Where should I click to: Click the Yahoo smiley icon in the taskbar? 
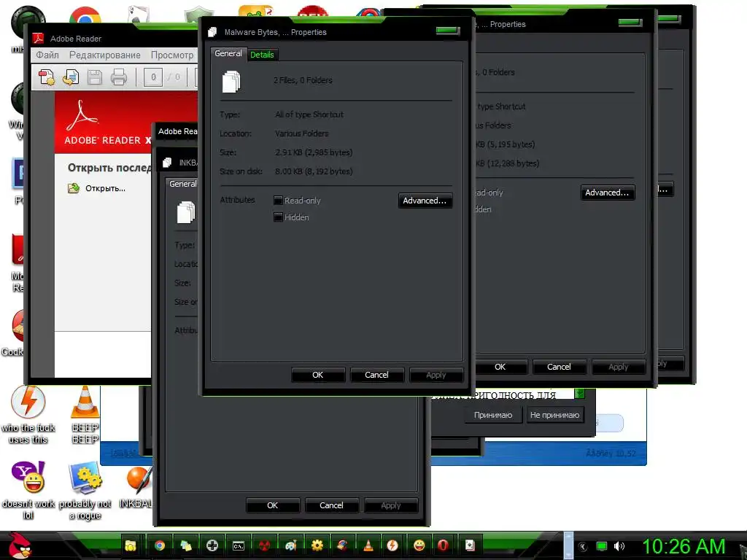[419, 545]
